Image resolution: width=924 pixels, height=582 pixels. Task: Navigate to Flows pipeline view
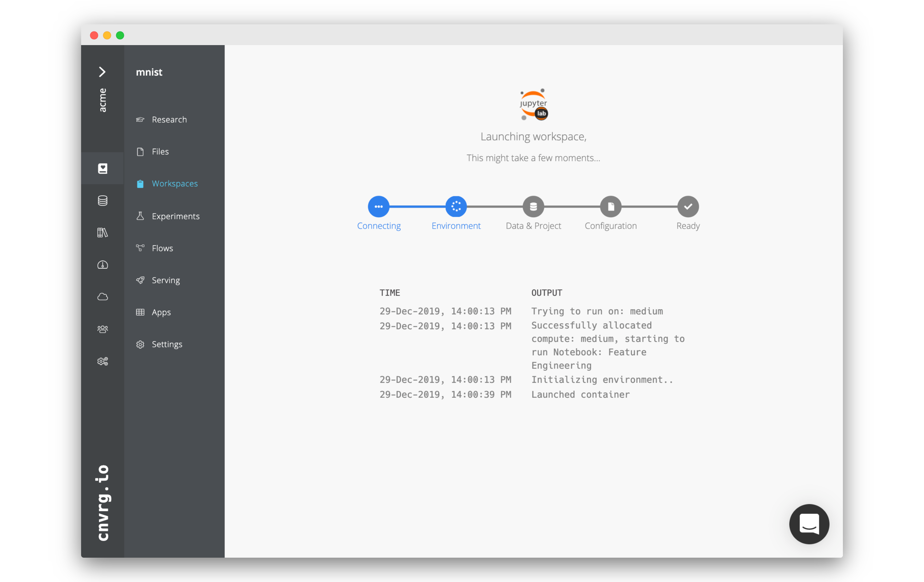[x=162, y=248]
